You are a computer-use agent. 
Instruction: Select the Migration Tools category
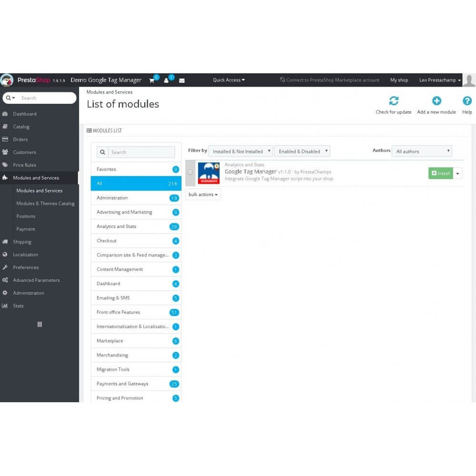pyautogui.click(x=136, y=369)
